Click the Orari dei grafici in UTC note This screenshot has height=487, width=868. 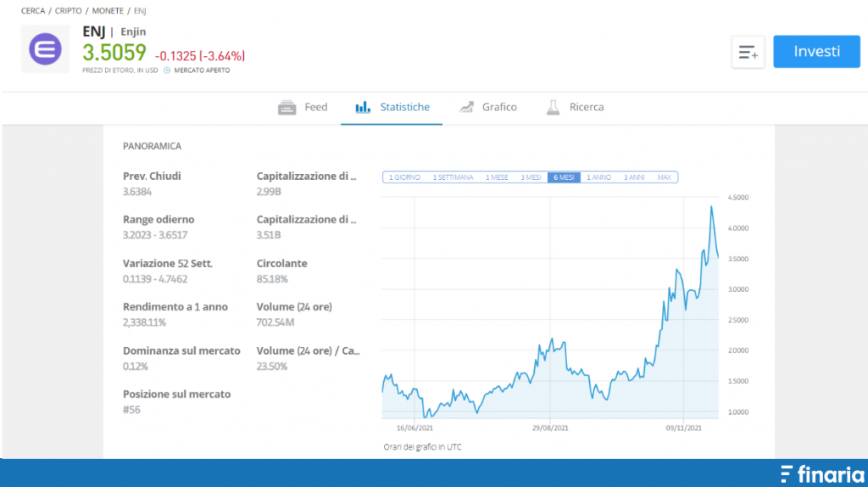[422, 447]
